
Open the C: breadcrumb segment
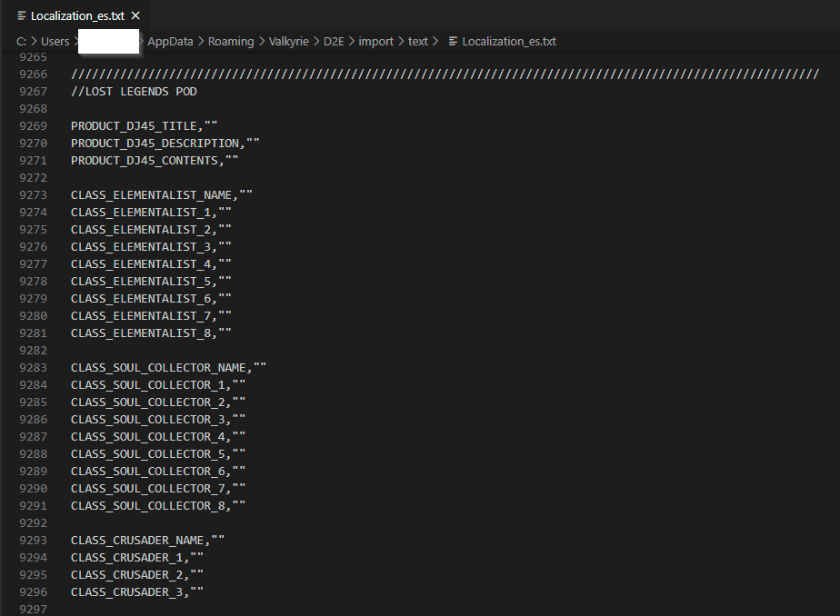point(21,41)
